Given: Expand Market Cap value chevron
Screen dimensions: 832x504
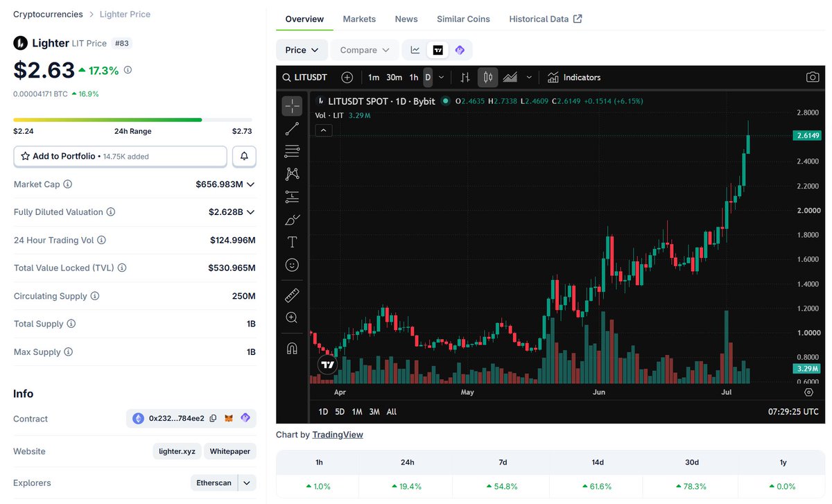Looking at the screenshot, I should click(x=251, y=184).
